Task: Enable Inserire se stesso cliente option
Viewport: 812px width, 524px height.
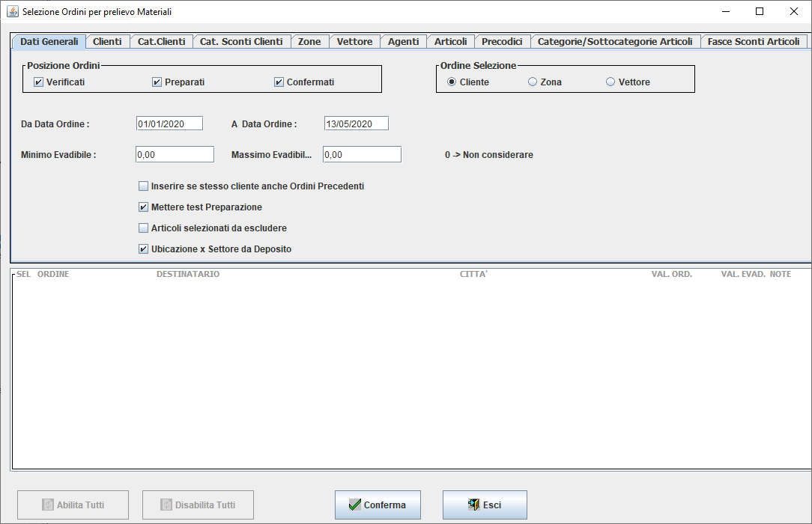Action: [x=144, y=186]
